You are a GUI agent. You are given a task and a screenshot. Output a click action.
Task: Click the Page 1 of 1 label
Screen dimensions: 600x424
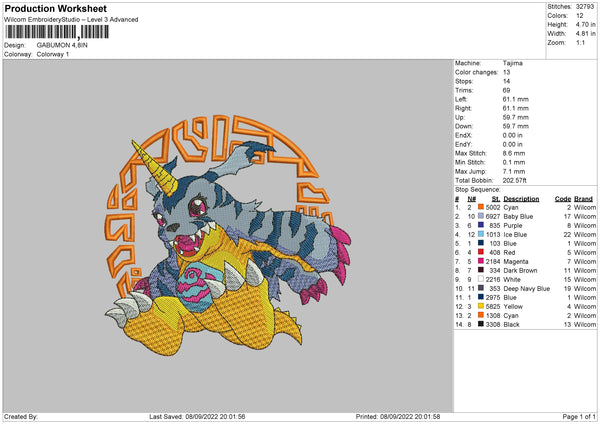[x=579, y=416]
